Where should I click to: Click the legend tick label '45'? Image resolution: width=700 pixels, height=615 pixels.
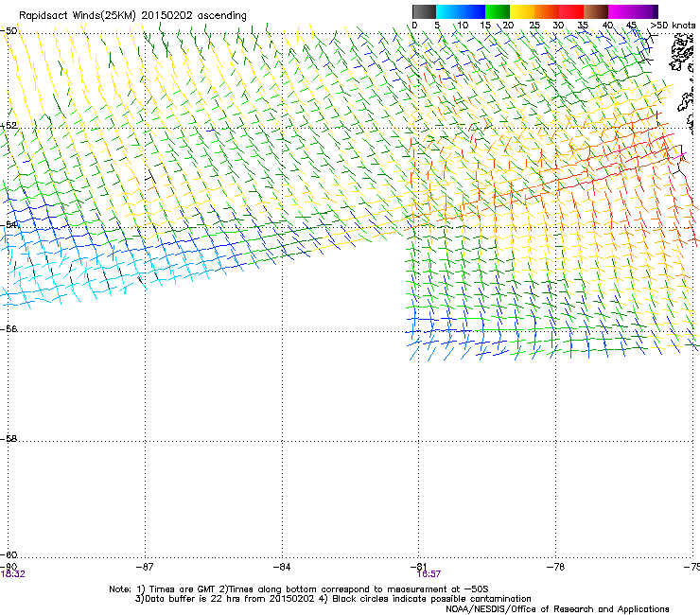pyautogui.click(x=631, y=25)
